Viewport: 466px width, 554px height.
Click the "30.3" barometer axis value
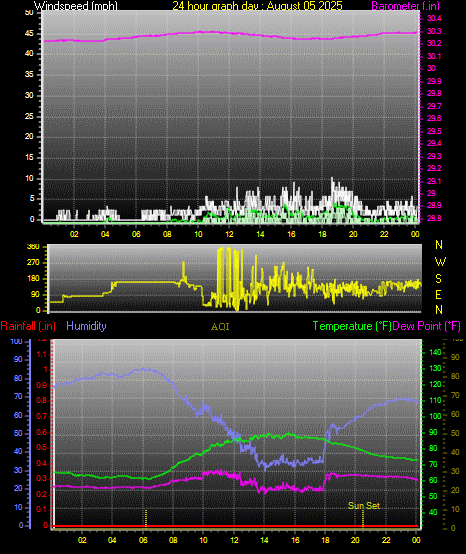[434, 31]
